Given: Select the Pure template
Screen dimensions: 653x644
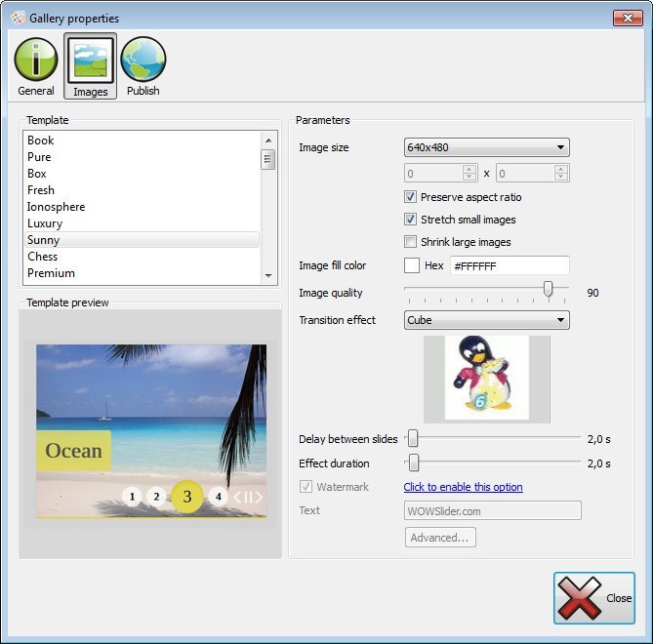Looking at the screenshot, I should tap(142, 157).
